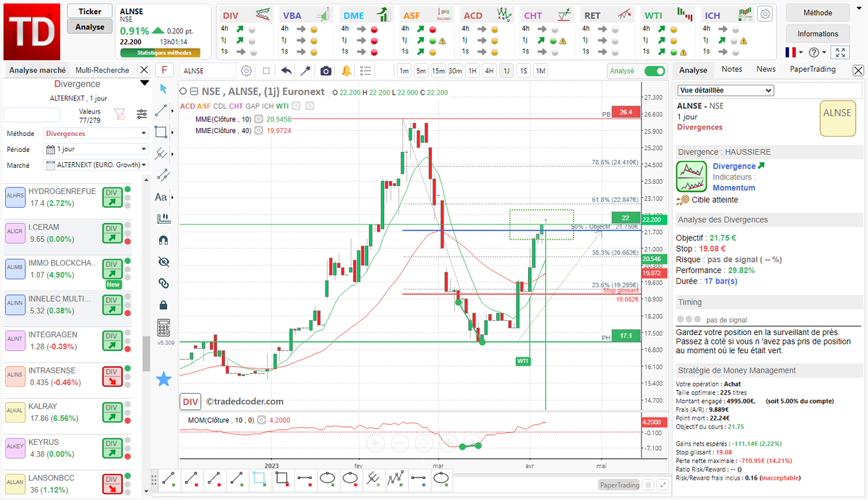Toggle visibility of MME(Clôture, 10) indicator
The image size is (868, 500).
(x=259, y=119)
